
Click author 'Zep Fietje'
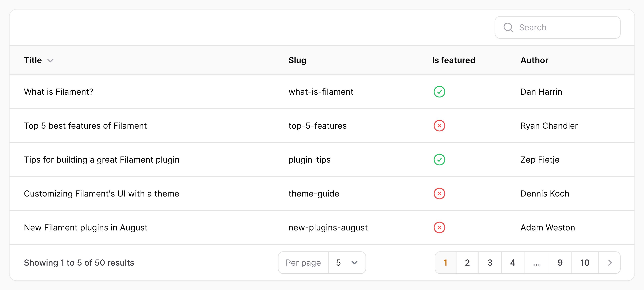tap(540, 160)
